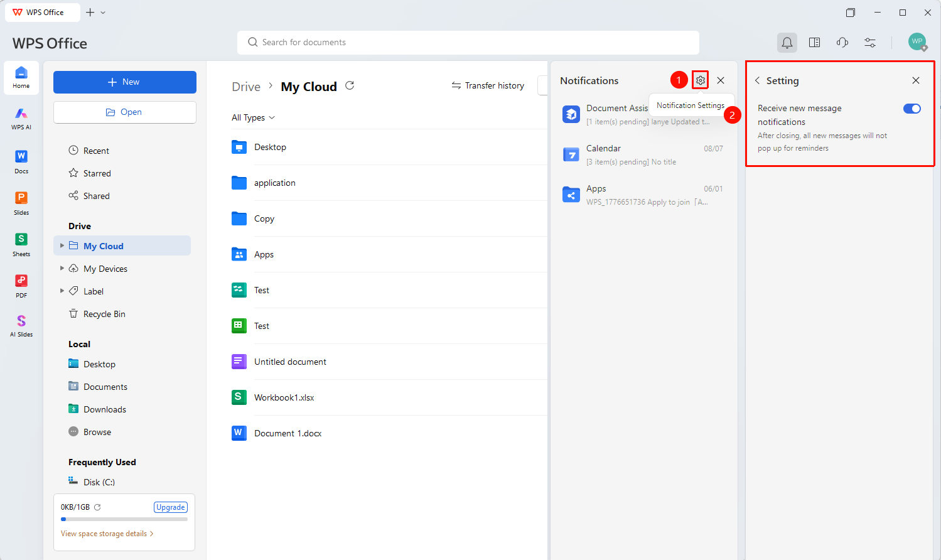Close the Notifications panel
Screen dimensions: 941x560
721,80
